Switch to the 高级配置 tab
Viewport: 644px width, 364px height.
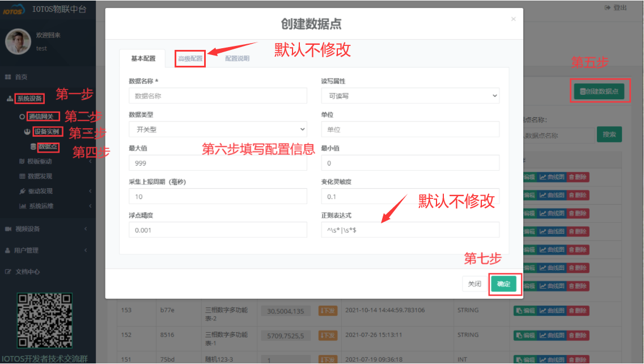pos(191,58)
